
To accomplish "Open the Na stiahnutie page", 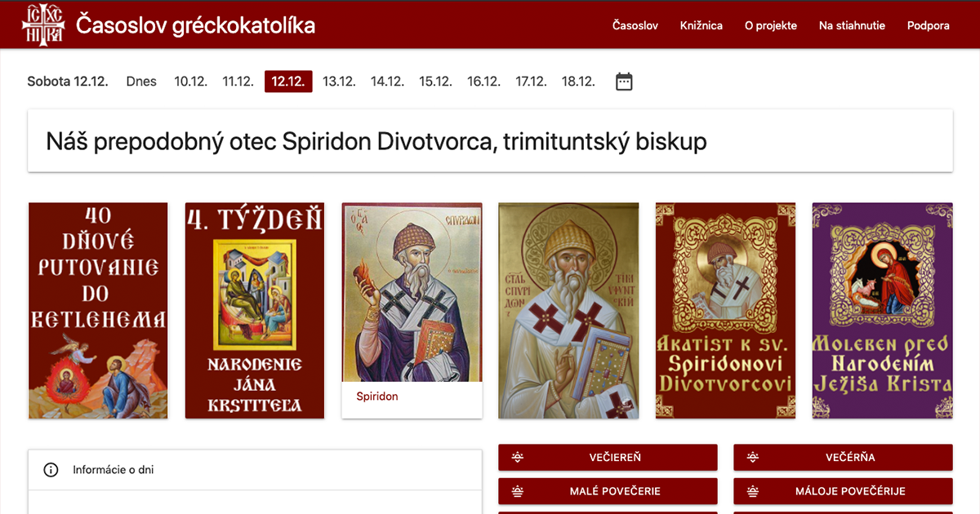I will click(852, 25).
